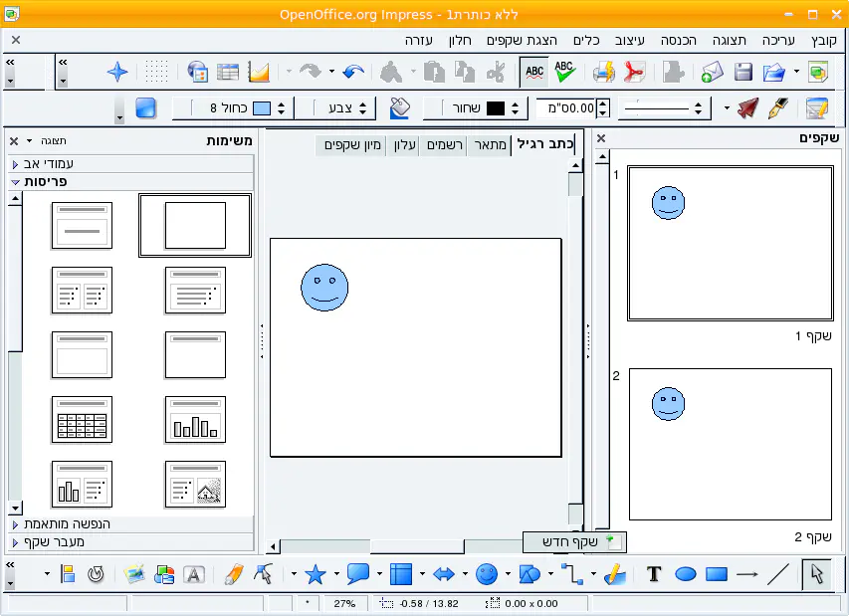Image resolution: width=849 pixels, height=616 pixels.
Task: Select slide 2 thumbnail in slides panel
Action: 730,444
